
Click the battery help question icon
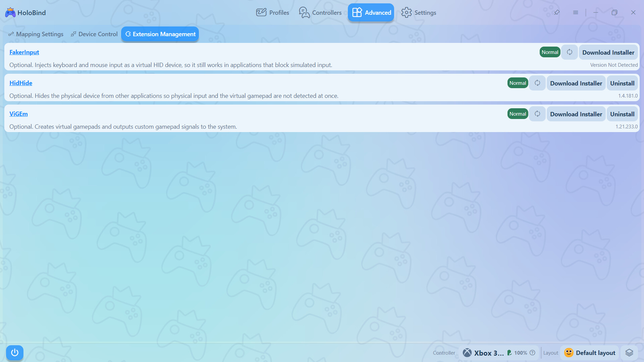tap(532, 353)
